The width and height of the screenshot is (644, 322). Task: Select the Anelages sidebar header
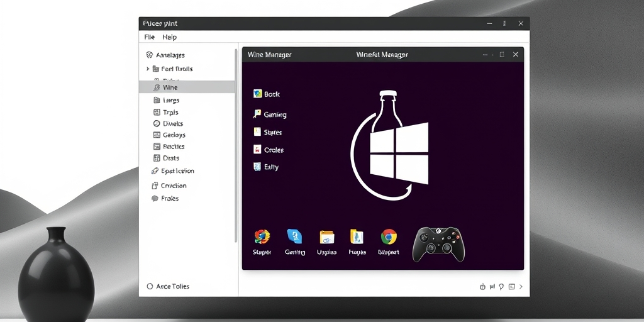click(170, 55)
